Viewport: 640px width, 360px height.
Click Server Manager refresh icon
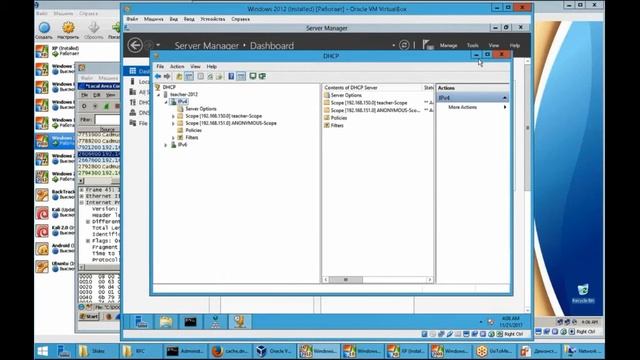pos(404,45)
